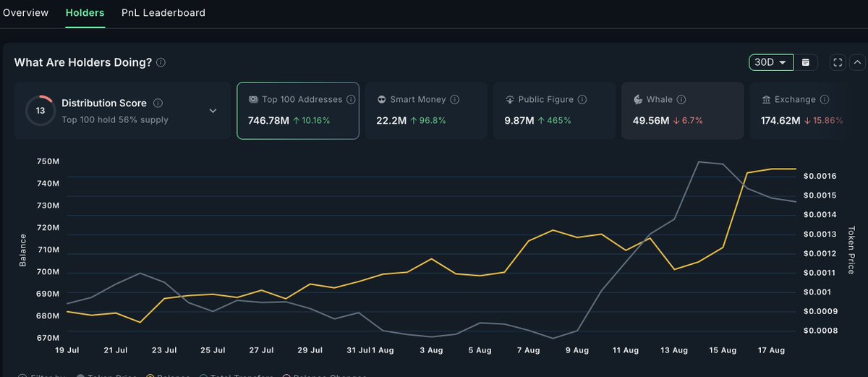
Task: Click info icon beside Top 100 Addresses
Action: pyautogui.click(x=351, y=100)
